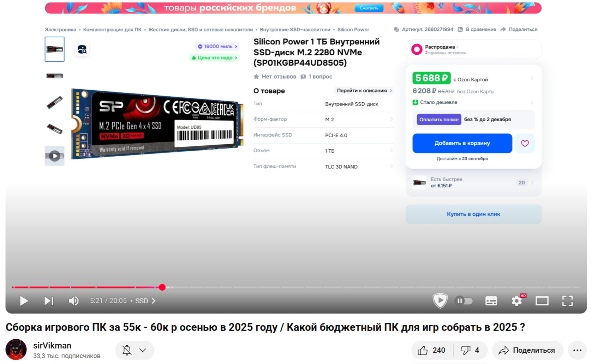Dislike the video

(470, 350)
